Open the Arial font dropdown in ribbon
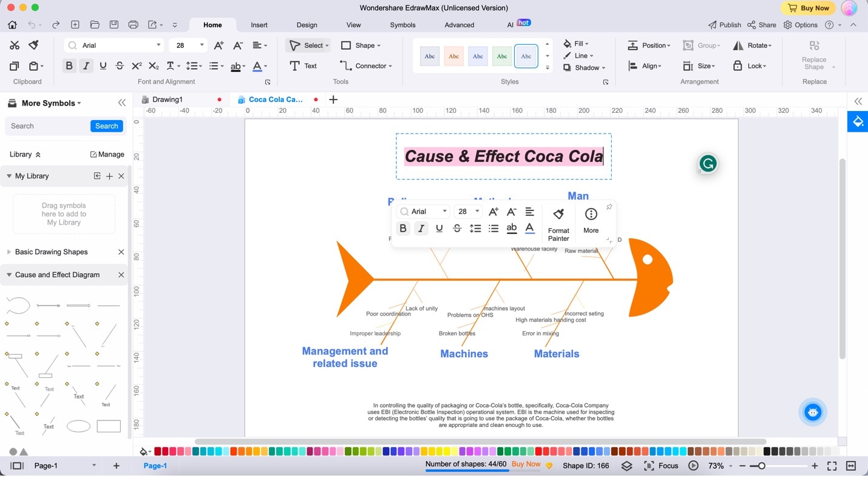 (115, 45)
